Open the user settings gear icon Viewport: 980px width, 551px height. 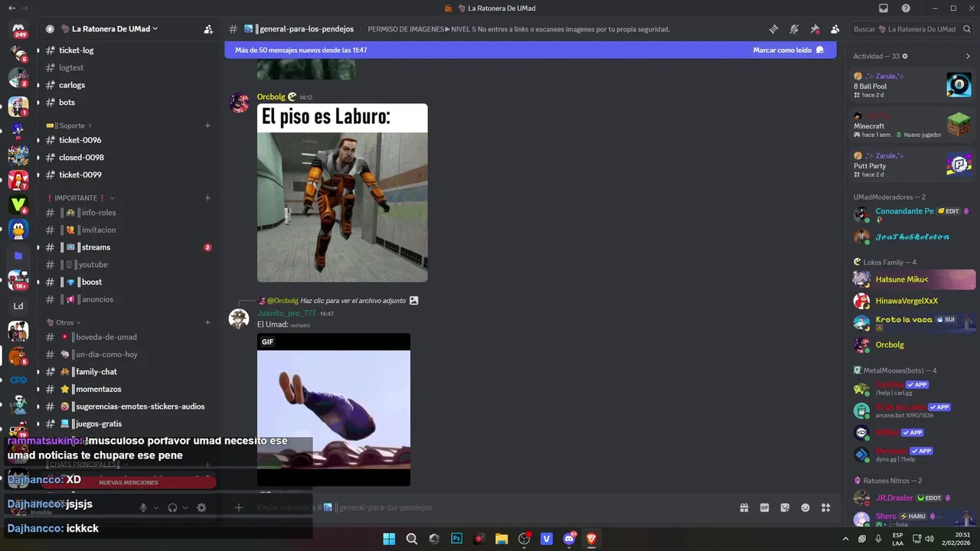pos(201,507)
